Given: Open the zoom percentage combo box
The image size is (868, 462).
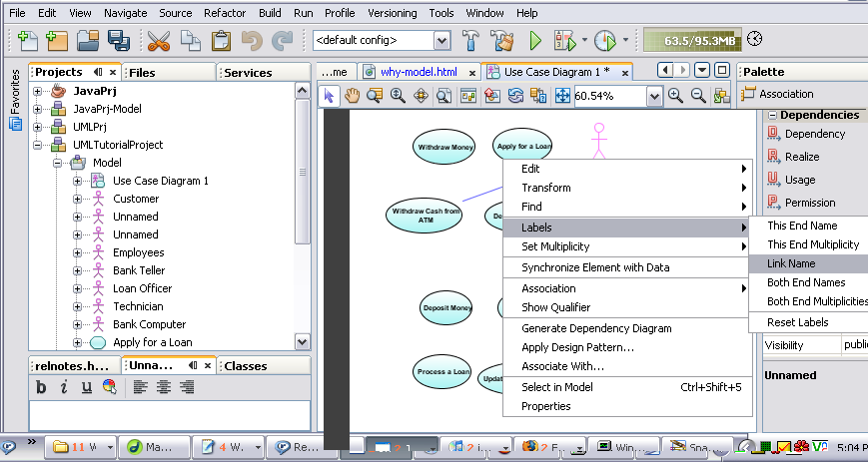Looking at the screenshot, I should click(x=654, y=96).
